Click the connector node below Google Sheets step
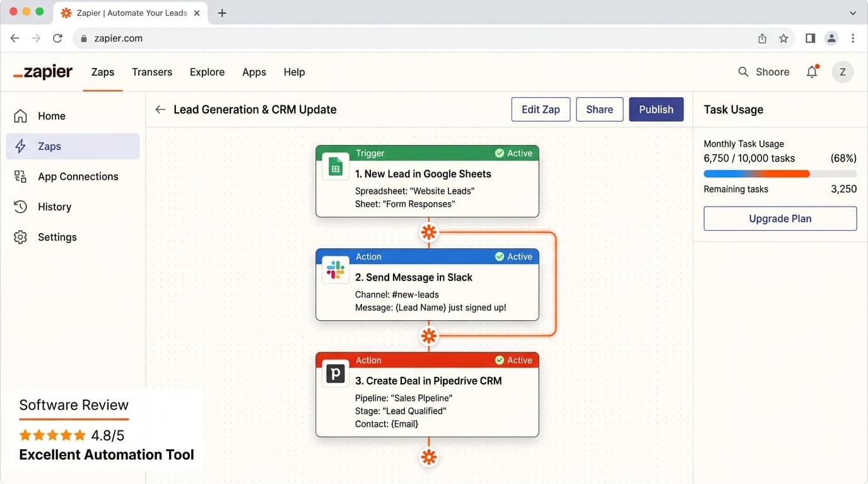Viewport: 868px width, 484px height. tap(429, 233)
